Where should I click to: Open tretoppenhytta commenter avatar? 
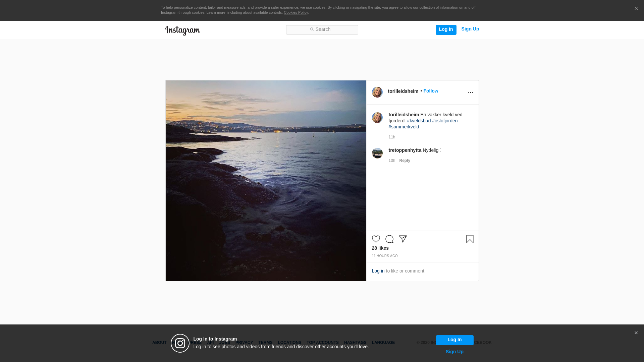377,153
